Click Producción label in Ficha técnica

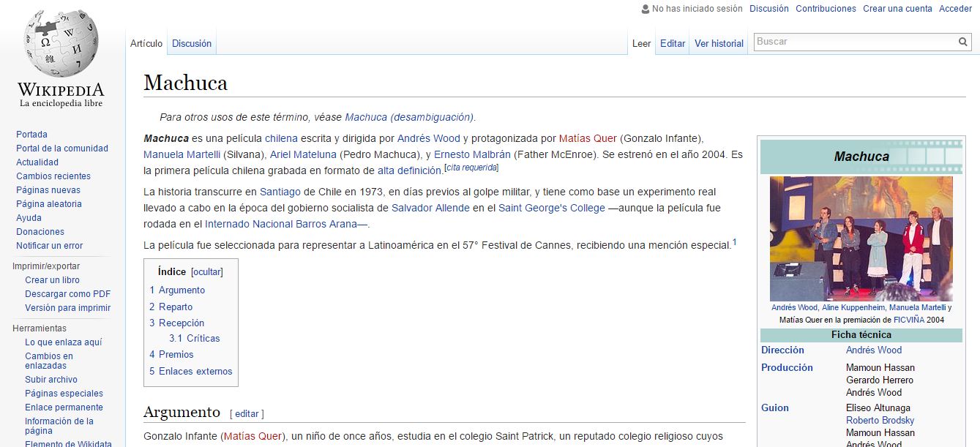(x=787, y=368)
